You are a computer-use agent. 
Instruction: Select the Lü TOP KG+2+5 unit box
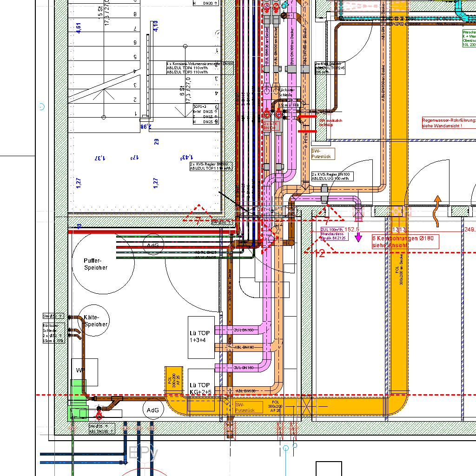(x=201, y=389)
